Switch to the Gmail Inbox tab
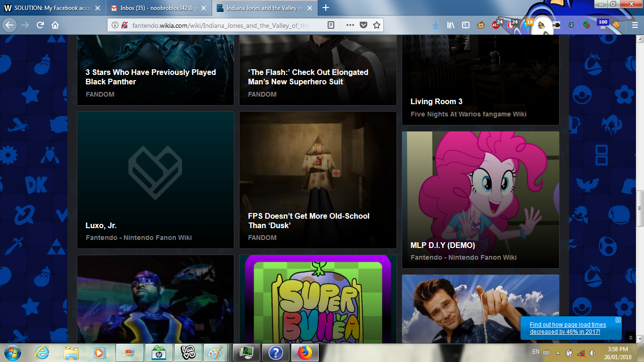644x362 pixels. (158, 8)
